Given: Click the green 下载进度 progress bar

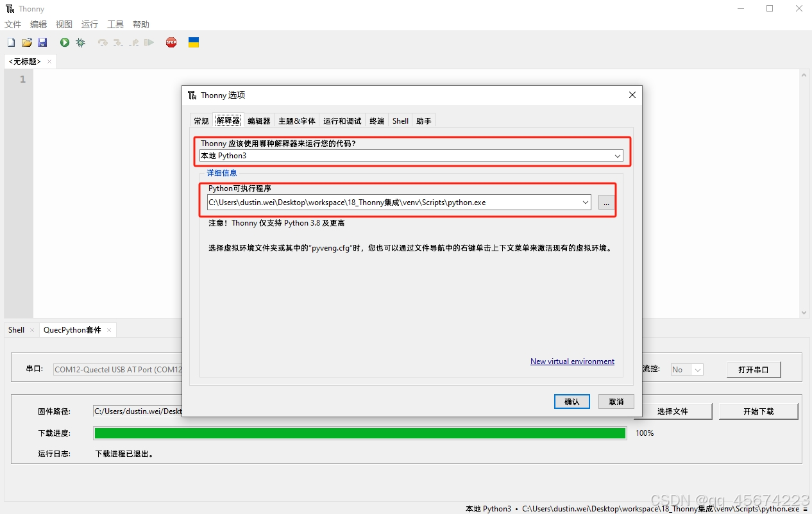Looking at the screenshot, I should point(360,433).
